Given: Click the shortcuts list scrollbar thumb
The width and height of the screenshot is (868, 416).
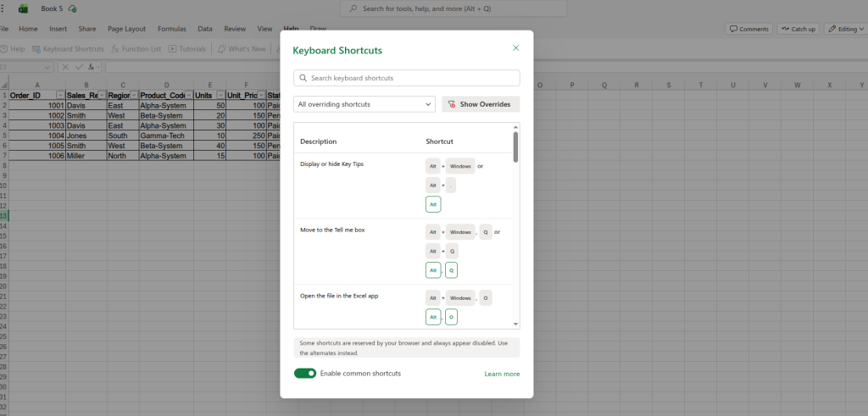Looking at the screenshot, I should click(x=515, y=146).
